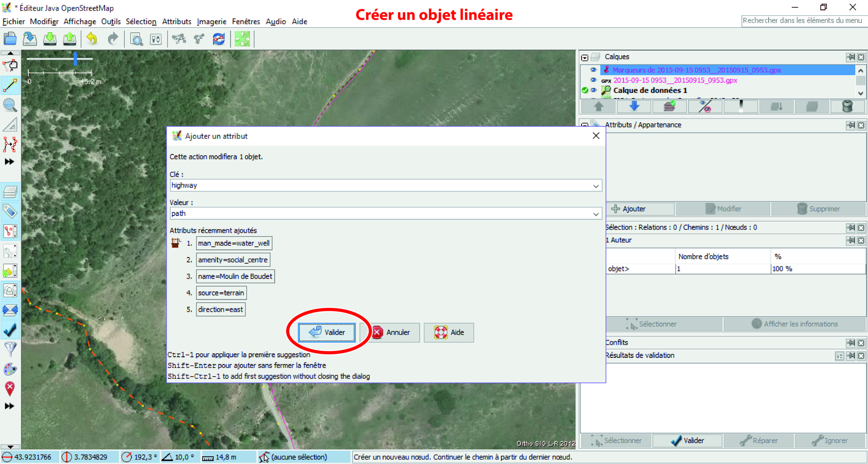Screen dimensions: 868x464
Task: Toggle the tags panel button in left toolbar
Action: 10,211
